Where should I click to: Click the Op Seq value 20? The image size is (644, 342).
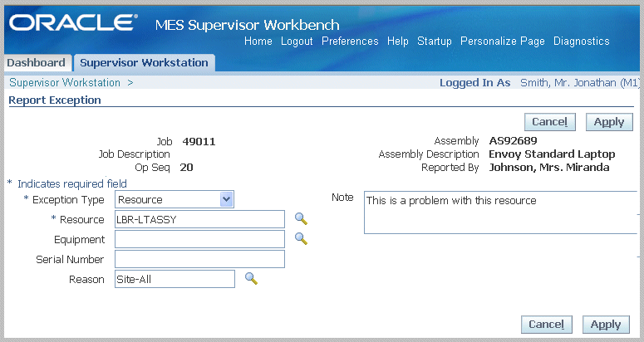pyautogui.click(x=186, y=168)
